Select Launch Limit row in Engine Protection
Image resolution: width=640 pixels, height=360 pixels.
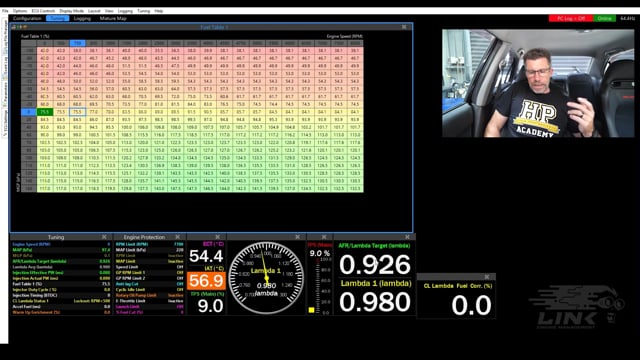[x=149, y=307]
